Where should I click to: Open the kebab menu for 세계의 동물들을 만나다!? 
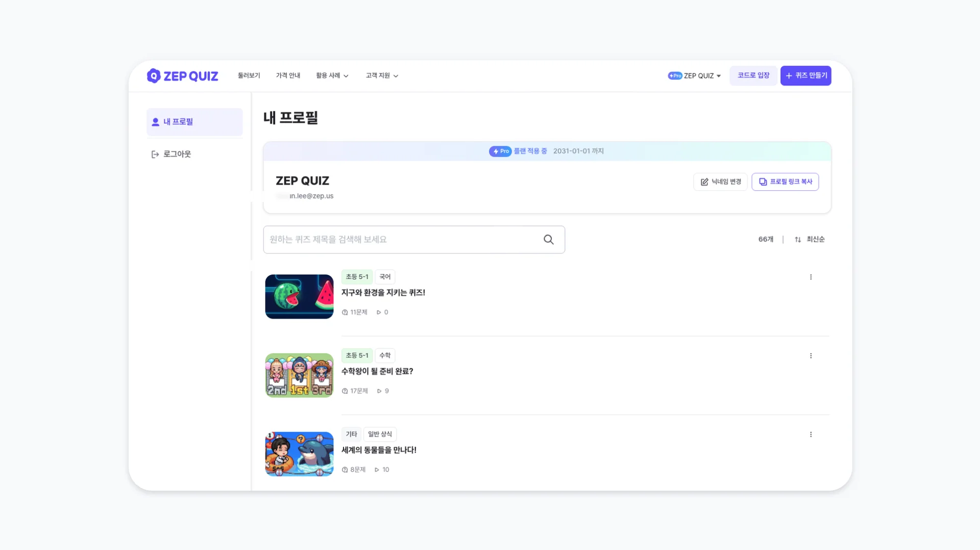[x=811, y=434]
